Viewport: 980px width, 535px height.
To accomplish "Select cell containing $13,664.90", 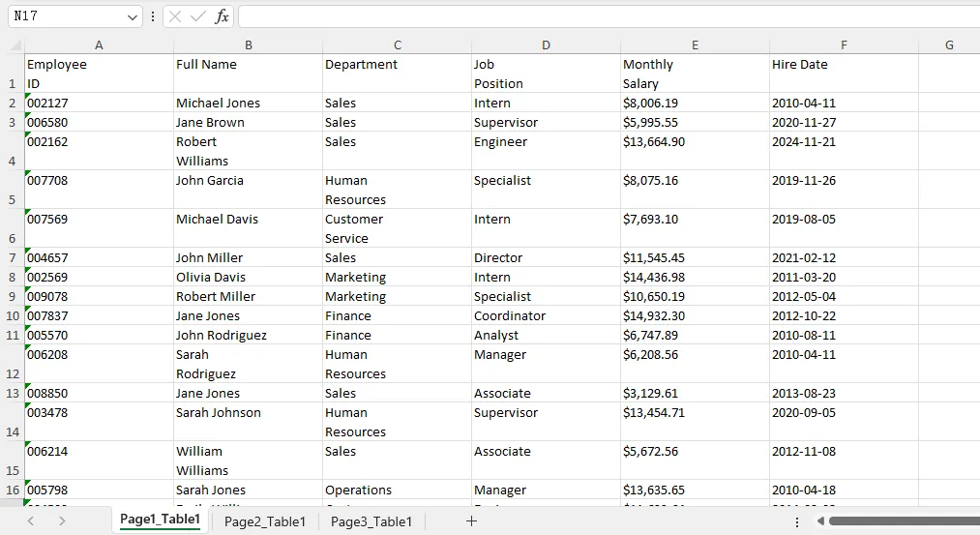I will [695, 151].
